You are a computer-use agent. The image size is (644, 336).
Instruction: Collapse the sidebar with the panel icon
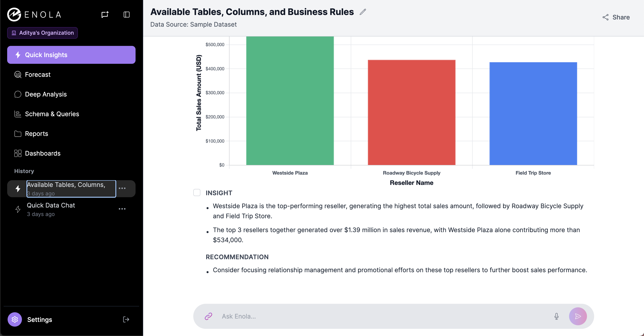pos(127,15)
